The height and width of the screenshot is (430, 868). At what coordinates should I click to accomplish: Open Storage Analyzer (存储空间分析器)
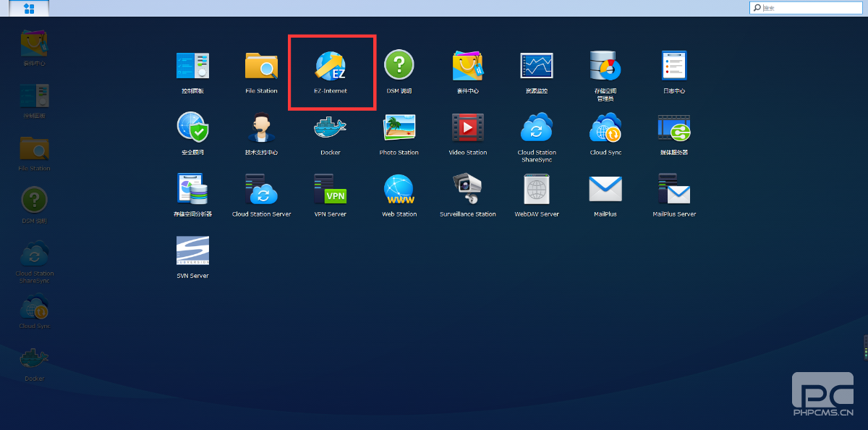(x=192, y=189)
